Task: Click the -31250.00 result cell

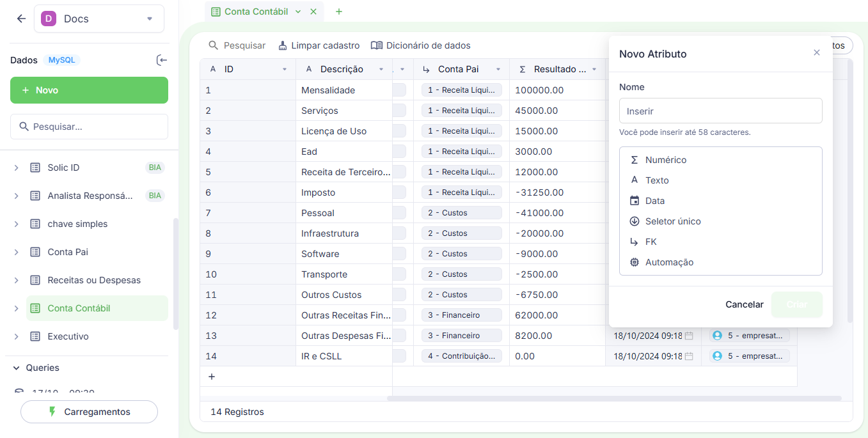Action: [557, 192]
